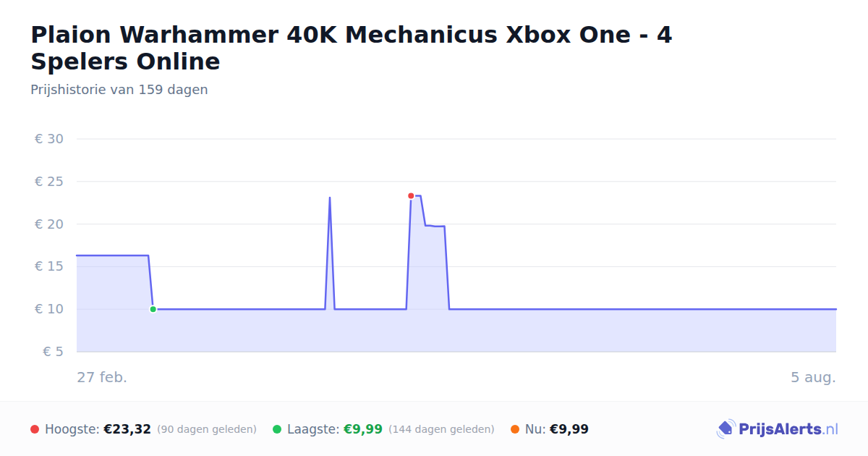The width and height of the screenshot is (868, 456).
Task: Click the red highest price marker on chart
Action: click(x=411, y=195)
